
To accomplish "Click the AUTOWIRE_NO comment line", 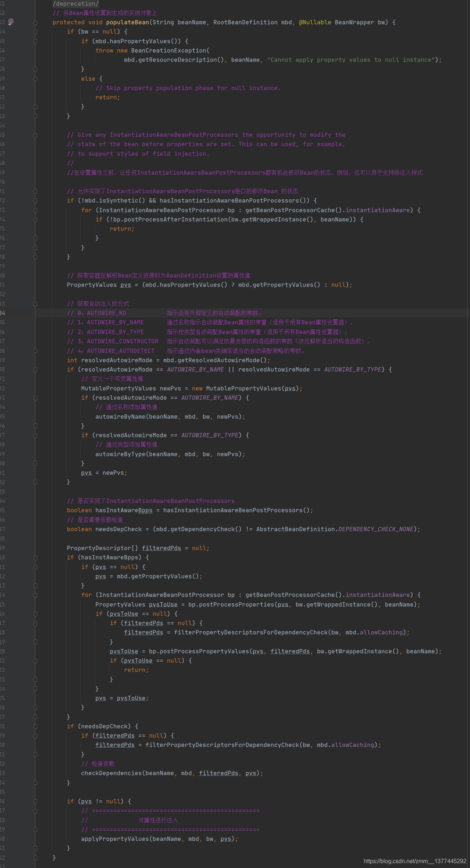I will coord(165,313).
